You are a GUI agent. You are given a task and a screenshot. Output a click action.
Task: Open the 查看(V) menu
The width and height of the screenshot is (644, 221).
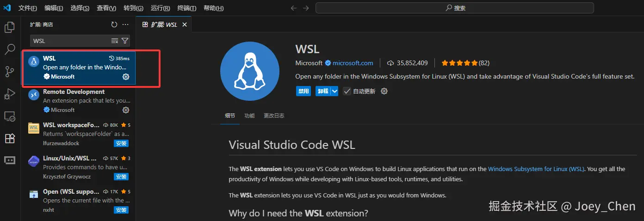106,8
